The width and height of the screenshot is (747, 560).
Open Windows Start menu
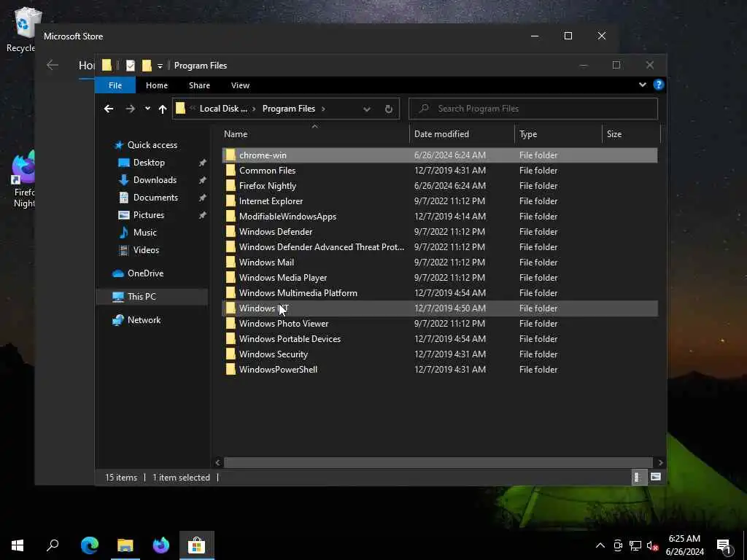(18, 545)
